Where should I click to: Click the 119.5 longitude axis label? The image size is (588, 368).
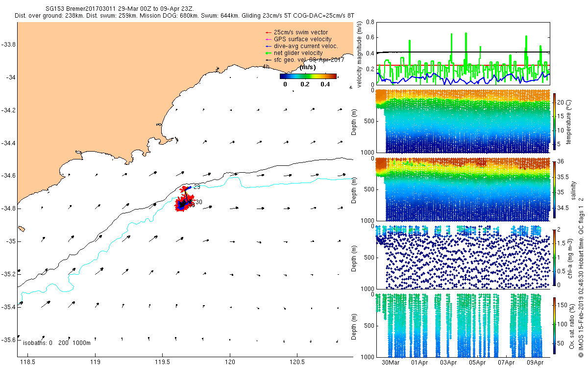click(162, 363)
